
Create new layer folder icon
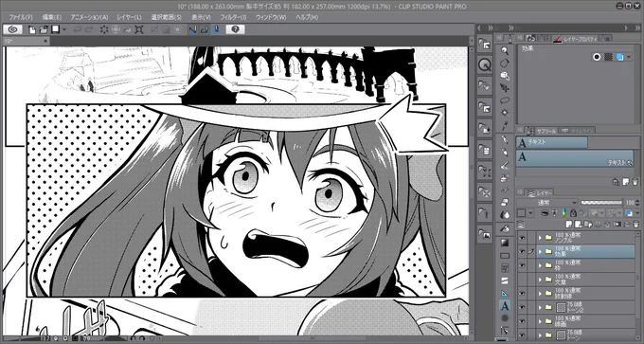tap(588, 225)
